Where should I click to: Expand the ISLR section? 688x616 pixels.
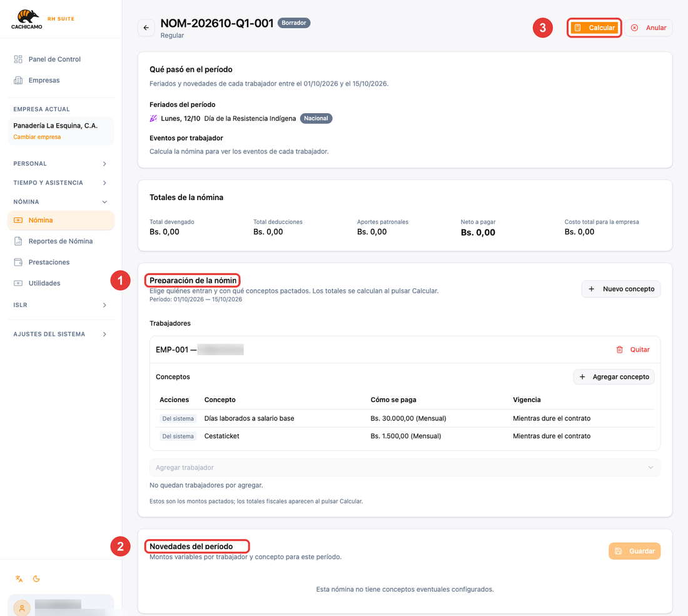coord(61,305)
